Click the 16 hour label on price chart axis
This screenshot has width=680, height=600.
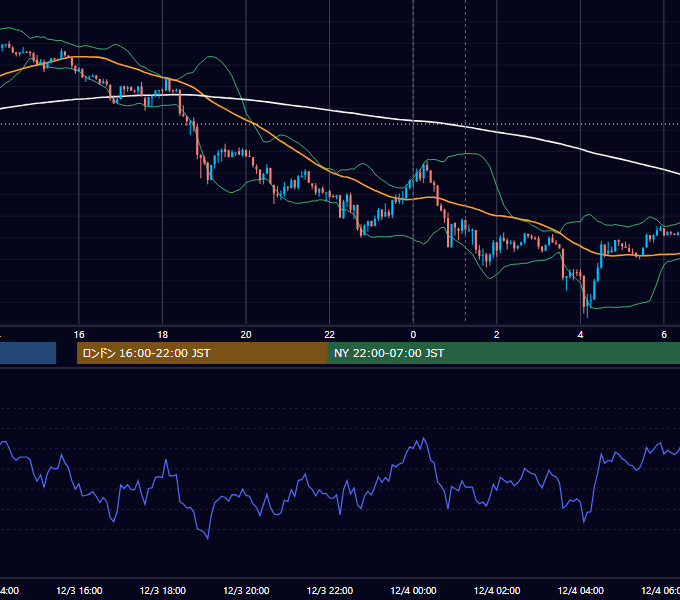[x=79, y=335]
